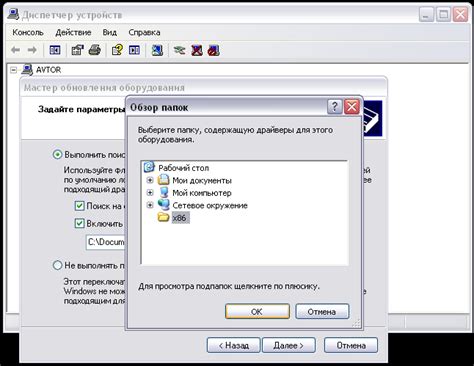
Task: Click OK in the Обзор папок dialog
Action: click(x=257, y=311)
